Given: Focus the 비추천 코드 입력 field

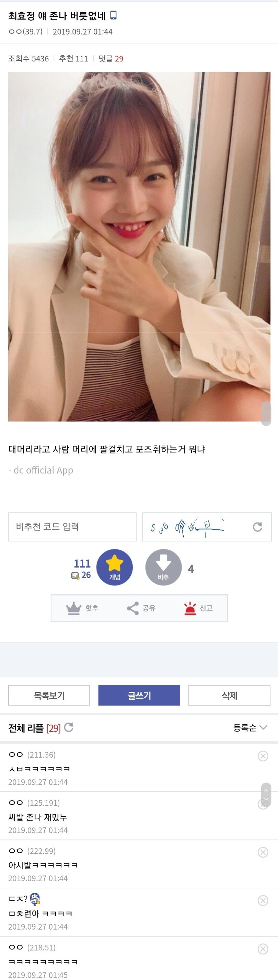Looking at the screenshot, I should 72,527.
